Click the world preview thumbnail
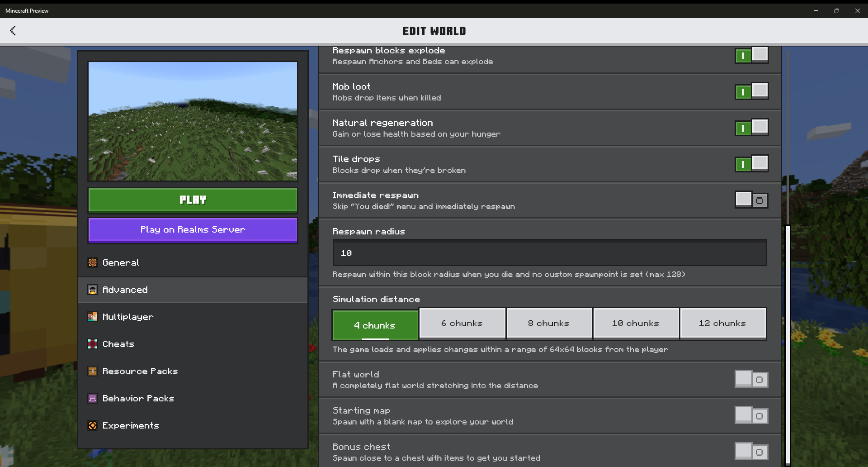The image size is (868, 467). [193, 121]
